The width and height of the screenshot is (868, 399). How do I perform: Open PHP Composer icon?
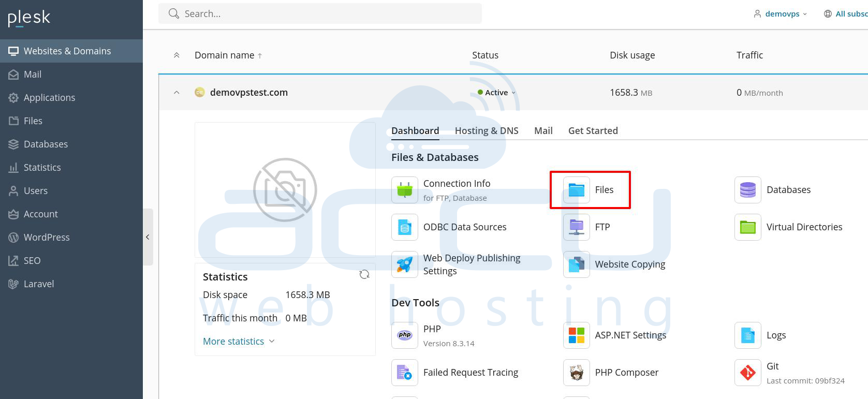tap(577, 373)
